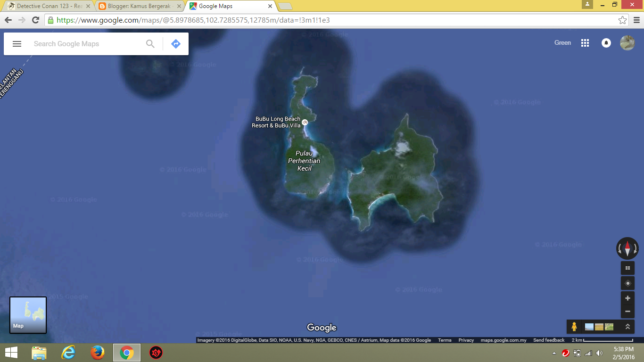Viewport: 644px width, 362px height.
Task: Close the Detective Conan 123 tab
Action: [87, 7]
